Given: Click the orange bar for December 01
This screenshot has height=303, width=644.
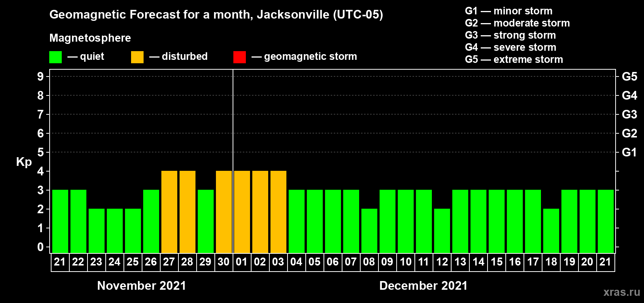Looking at the screenshot, I should click(x=242, y=212).
